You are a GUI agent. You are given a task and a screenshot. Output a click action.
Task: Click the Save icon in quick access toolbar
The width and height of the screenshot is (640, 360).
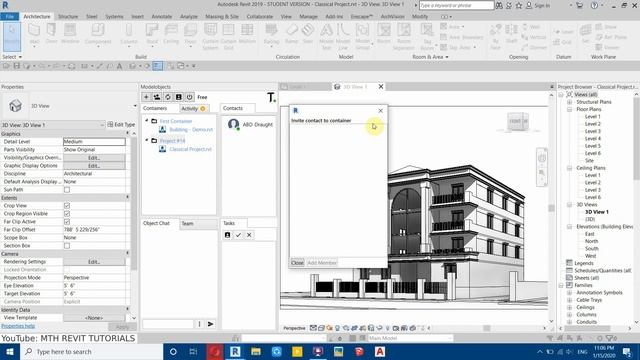pyautogui.click(x=17, y=66)
